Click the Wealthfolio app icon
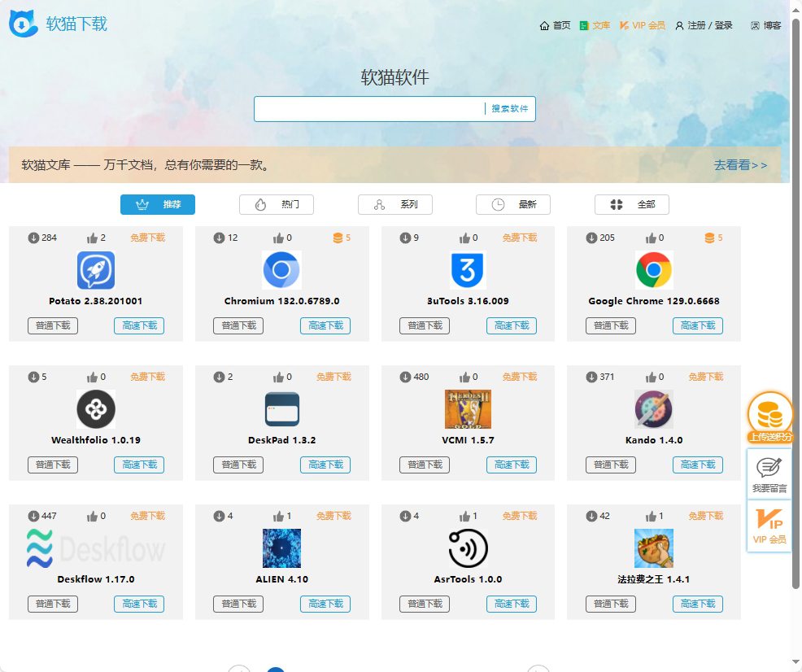The image size is (802, 672). click(x=95, y=408)
